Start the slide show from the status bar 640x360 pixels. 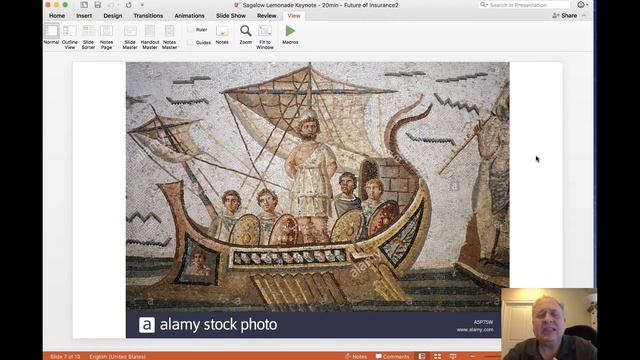click(453, 356)
